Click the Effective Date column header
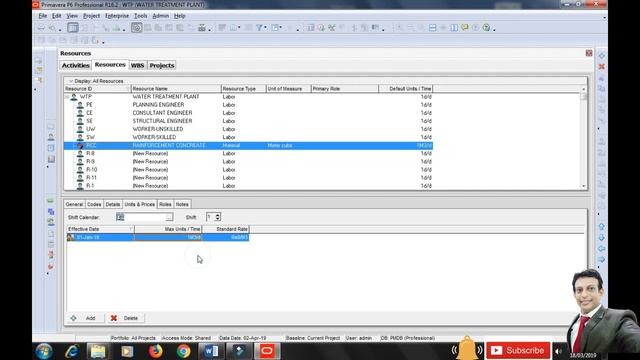 pyautogui.click(x=100, y=229)
